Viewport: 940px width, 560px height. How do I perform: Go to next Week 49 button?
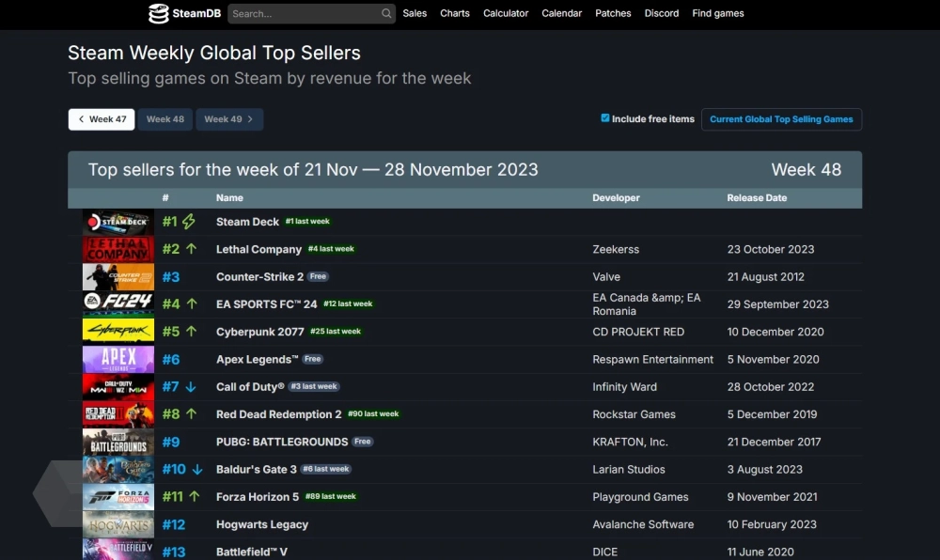(229, 119)
